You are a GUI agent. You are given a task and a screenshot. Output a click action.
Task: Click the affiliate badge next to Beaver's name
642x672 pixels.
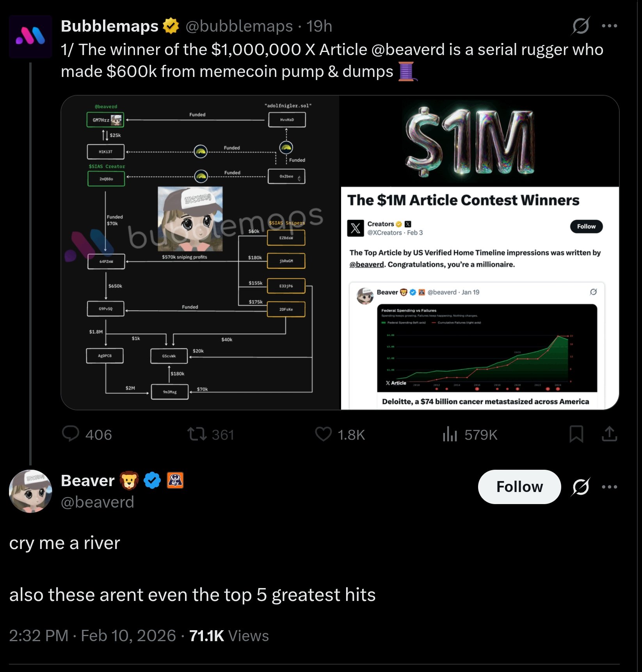tap(175, 480)
